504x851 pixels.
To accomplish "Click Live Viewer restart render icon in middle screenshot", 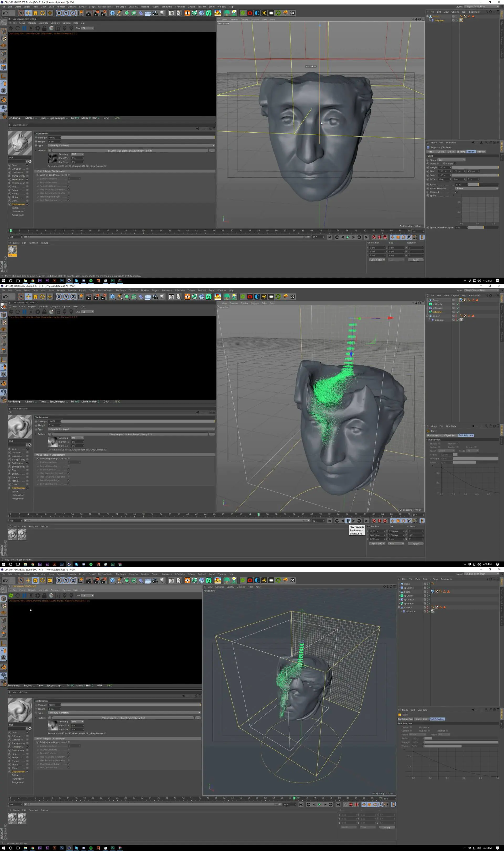I will (17, 312).
